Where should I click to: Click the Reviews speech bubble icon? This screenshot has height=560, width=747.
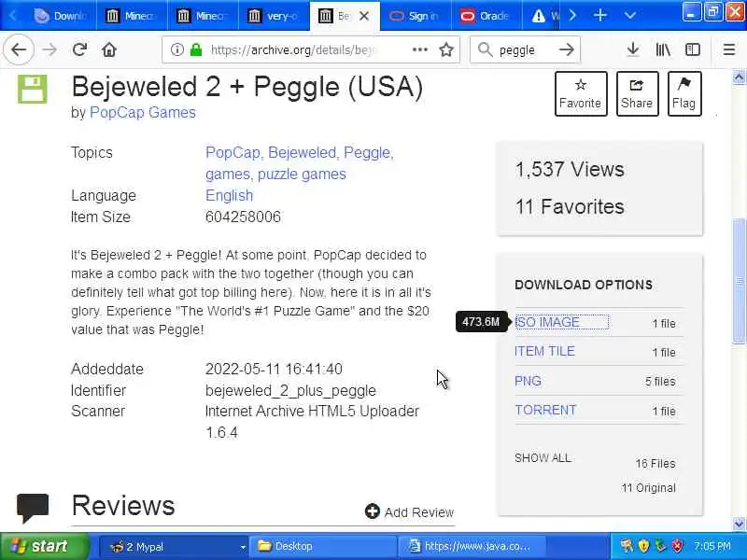click(33, 508)
